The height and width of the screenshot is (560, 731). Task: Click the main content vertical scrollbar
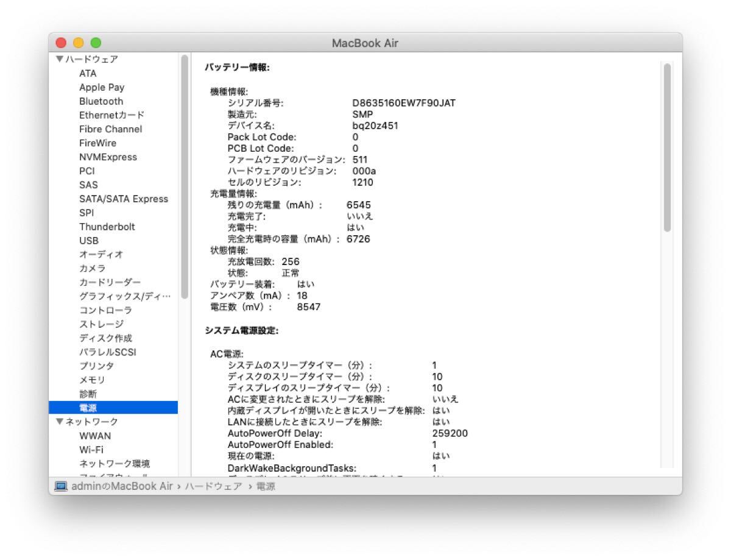click(667, 147)
